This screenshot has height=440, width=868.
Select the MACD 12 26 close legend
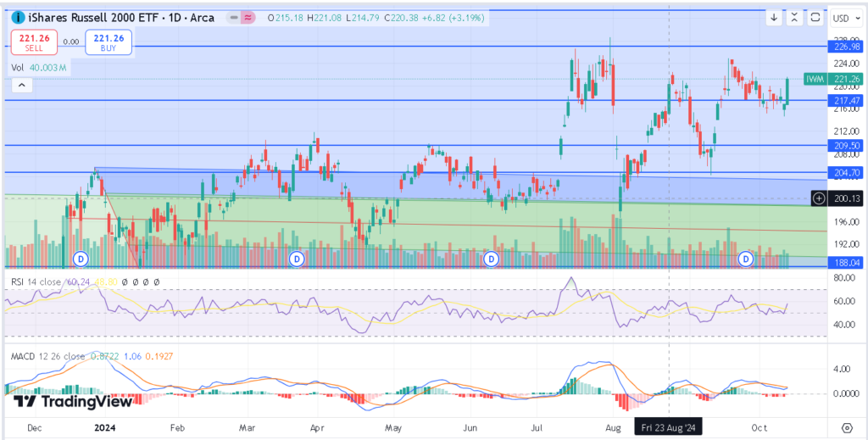[x=48, y=356]
